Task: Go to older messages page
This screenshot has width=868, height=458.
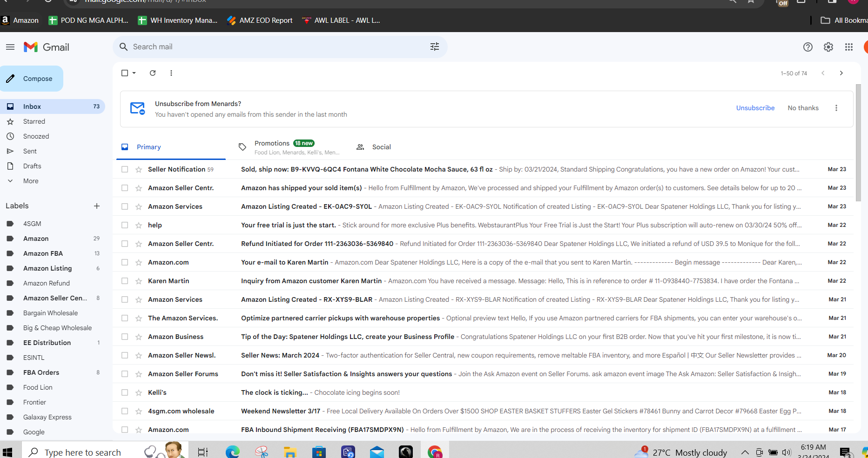Action: [x=841, y=73]
